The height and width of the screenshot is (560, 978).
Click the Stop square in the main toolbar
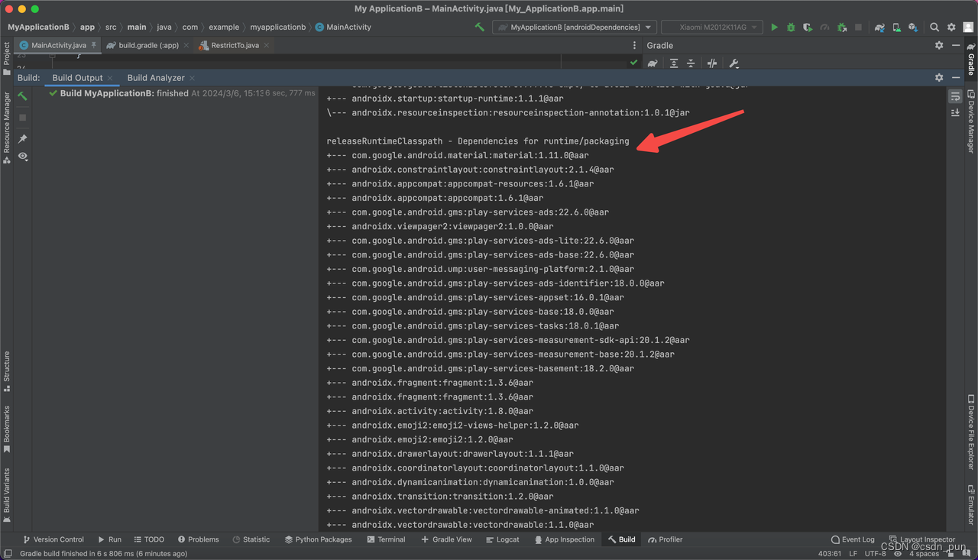coord(858,27)
